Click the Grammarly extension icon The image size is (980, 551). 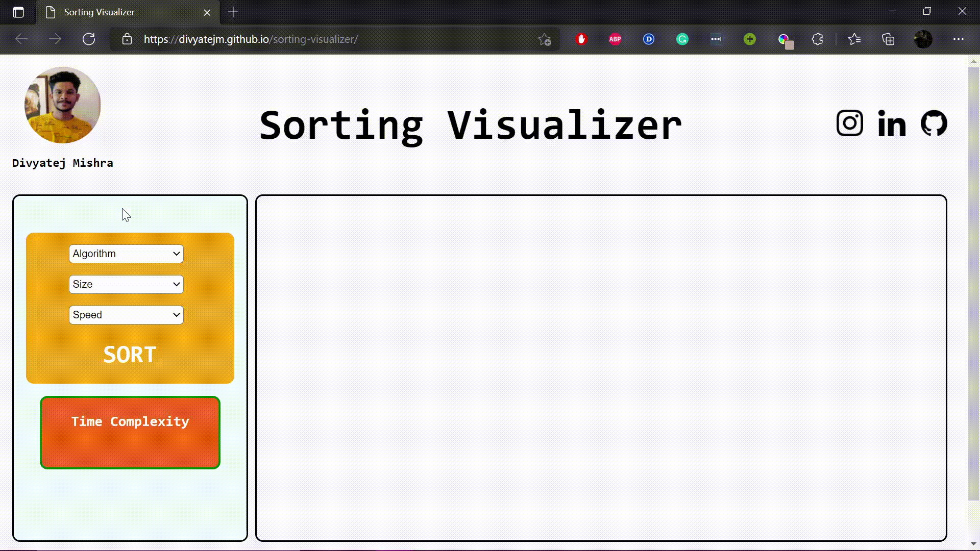pos(682,39)
